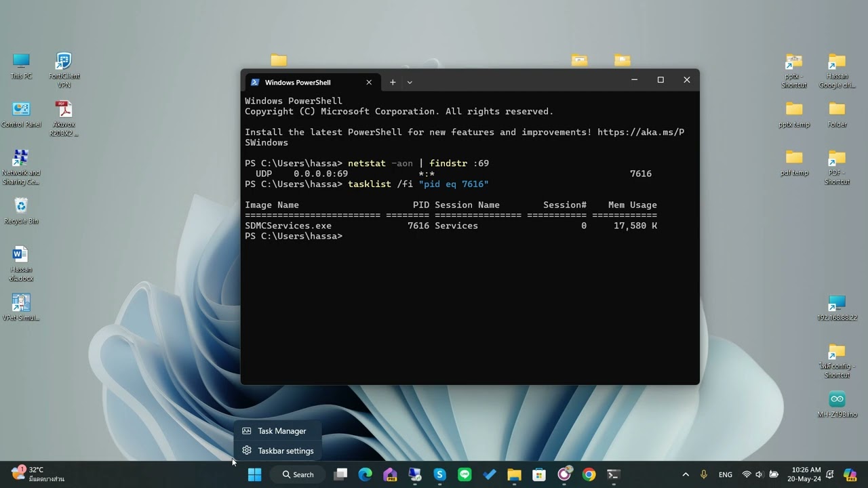Screen dimensions: 868x488
Task: Select the pdf temp folder
Action: (x=794, y=163)
